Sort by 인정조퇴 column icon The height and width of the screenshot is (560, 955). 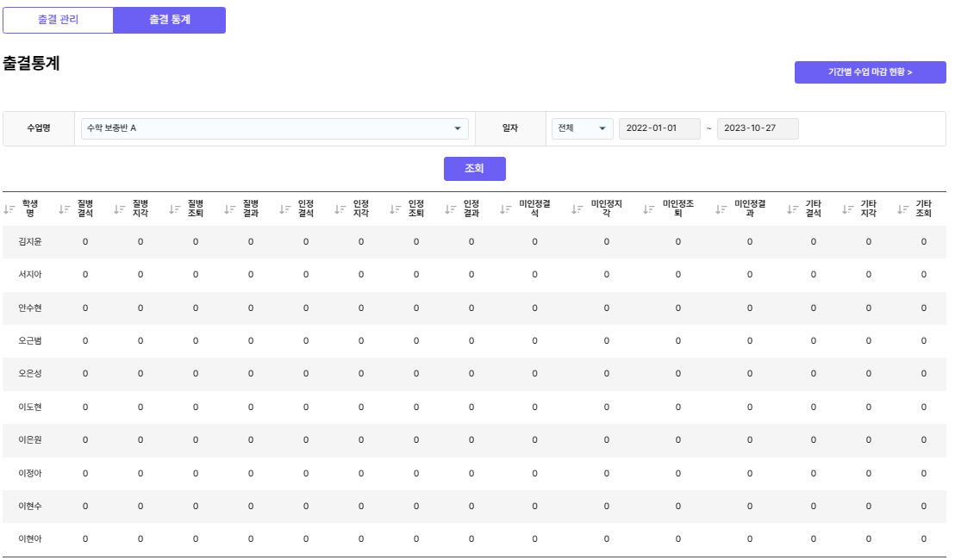pos(396,209)
